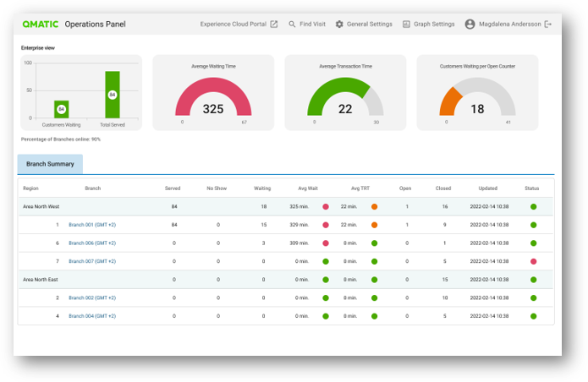Click the Branch column header

(x=92, y=188)
